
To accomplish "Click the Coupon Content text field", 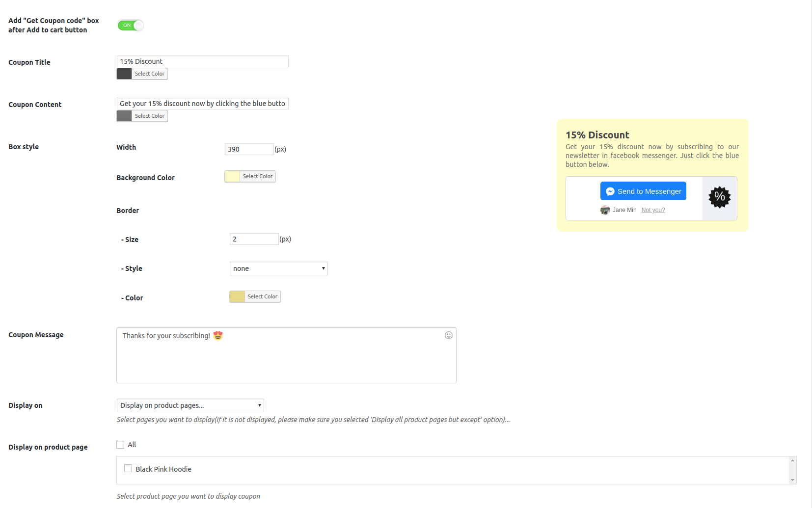I will [202, 104].
